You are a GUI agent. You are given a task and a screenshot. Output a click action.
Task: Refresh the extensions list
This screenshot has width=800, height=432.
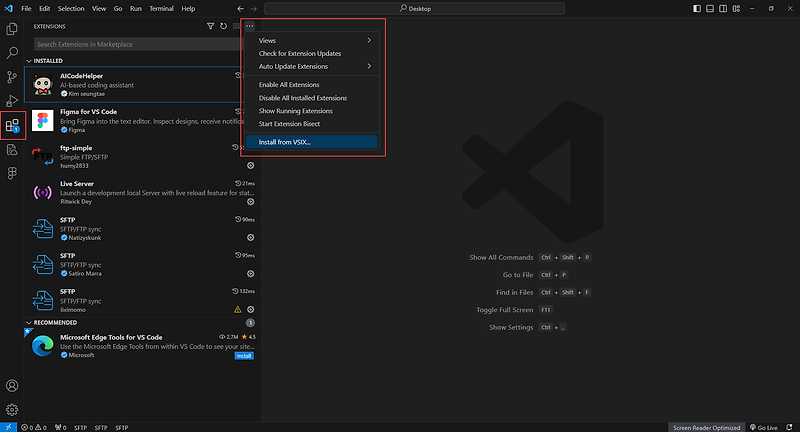(223, 26)
